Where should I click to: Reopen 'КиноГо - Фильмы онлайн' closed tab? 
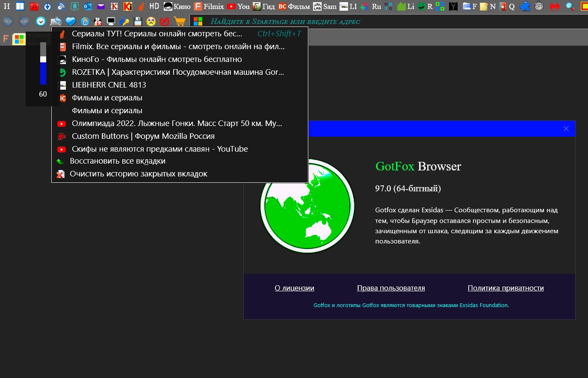pos(180,59)
